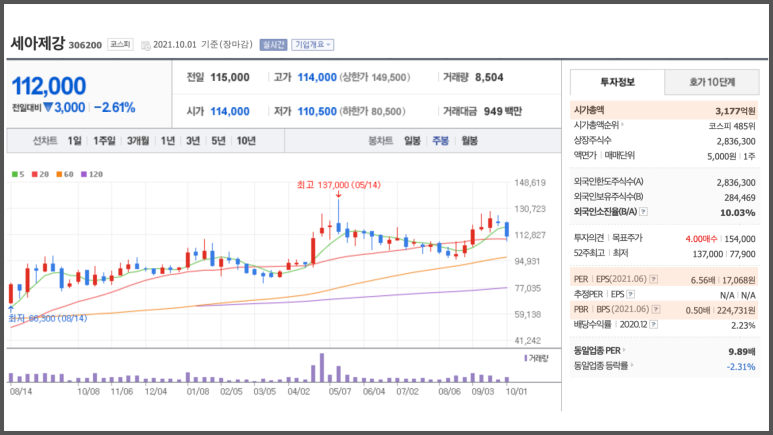Click the stock code 306200
773x435 pixels.
pos(85,45)
